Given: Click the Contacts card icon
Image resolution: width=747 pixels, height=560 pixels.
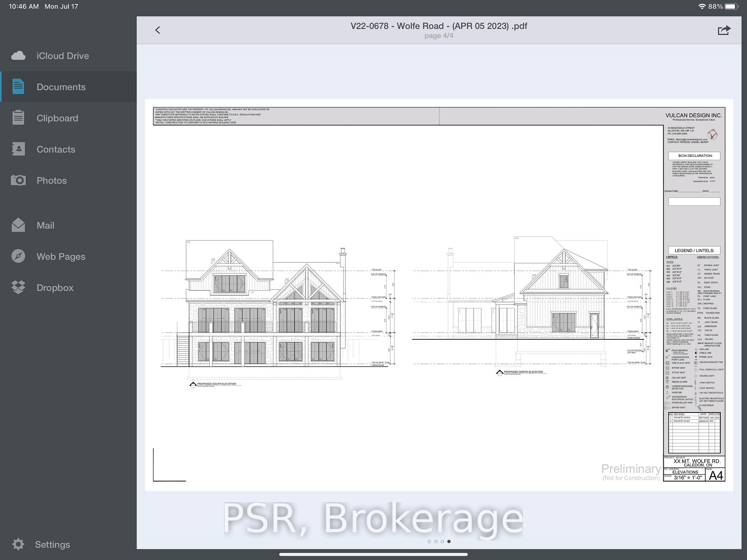Looking at the screenshot, I should (x=18, y=149).
